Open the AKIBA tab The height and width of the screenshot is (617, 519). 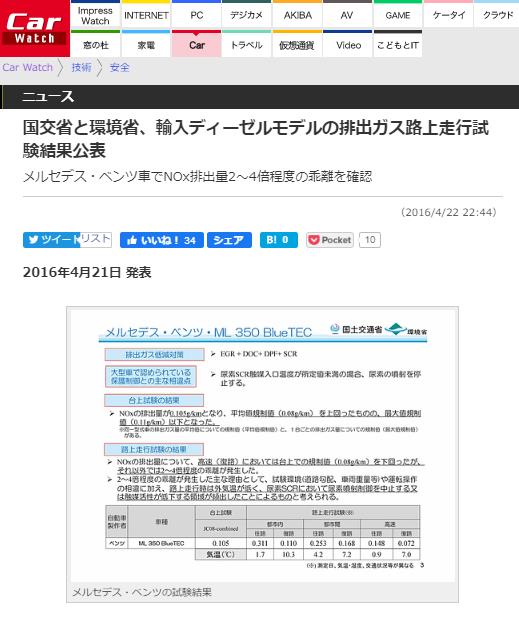[x=297, y=15]
